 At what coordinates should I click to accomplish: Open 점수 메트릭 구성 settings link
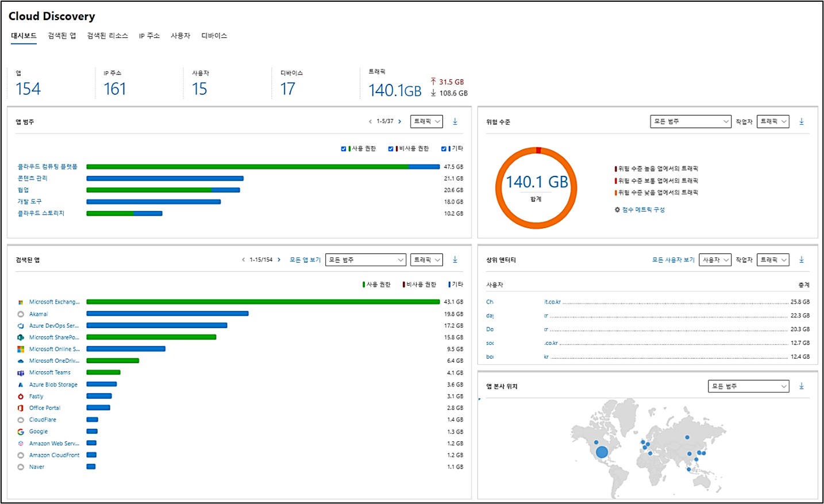click(x=642, y=210)
